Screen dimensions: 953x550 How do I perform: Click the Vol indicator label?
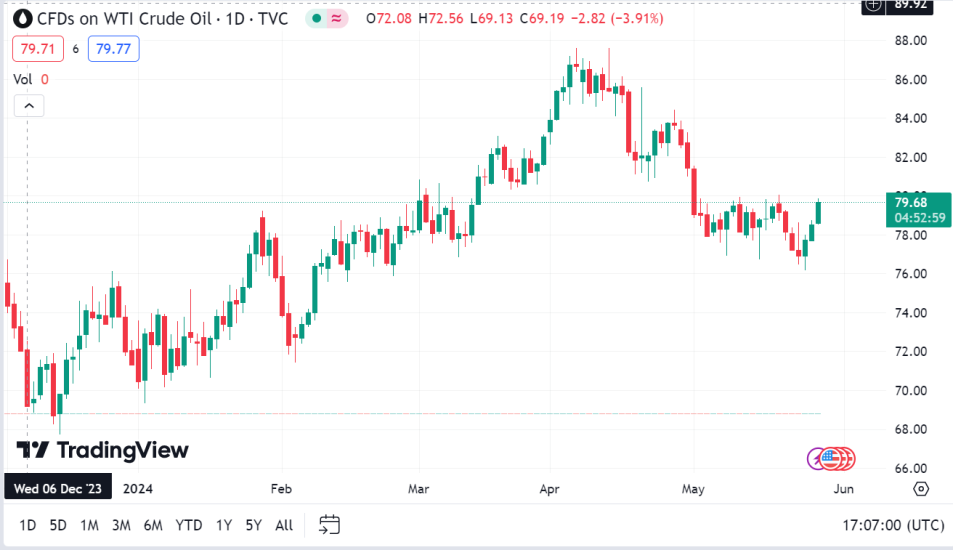click(x=22, y=79)
